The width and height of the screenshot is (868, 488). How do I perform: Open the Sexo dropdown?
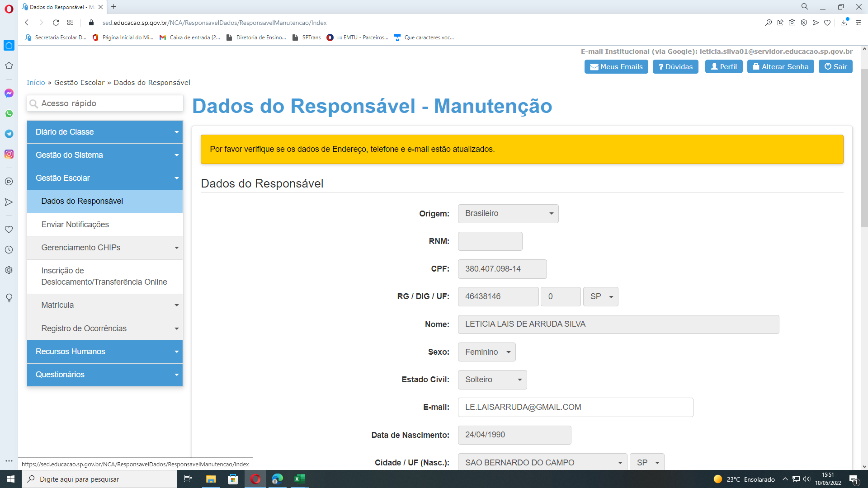[486, 352]
